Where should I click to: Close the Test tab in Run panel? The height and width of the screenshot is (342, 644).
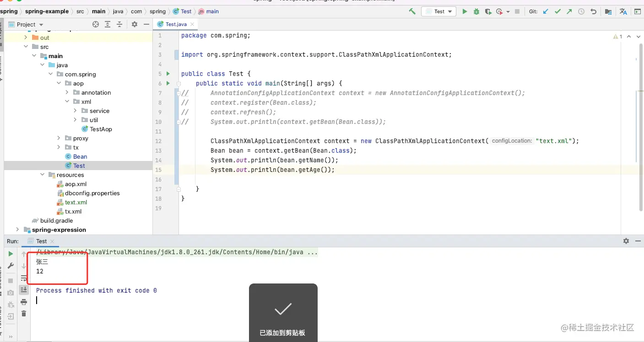tap(52, 241)
